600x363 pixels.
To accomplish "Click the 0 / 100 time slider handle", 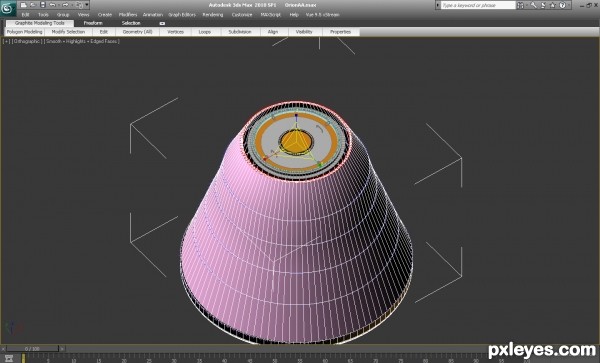I will pos(32,348).
